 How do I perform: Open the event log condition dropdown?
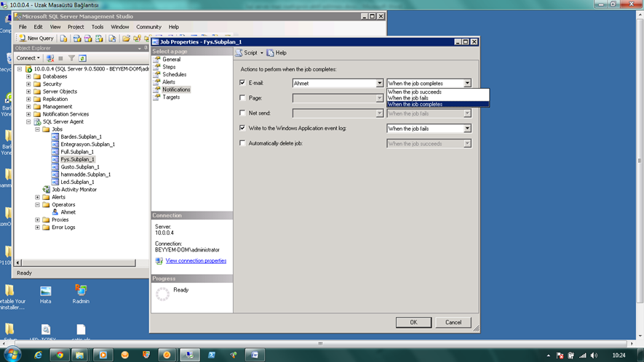click(429, 129)
